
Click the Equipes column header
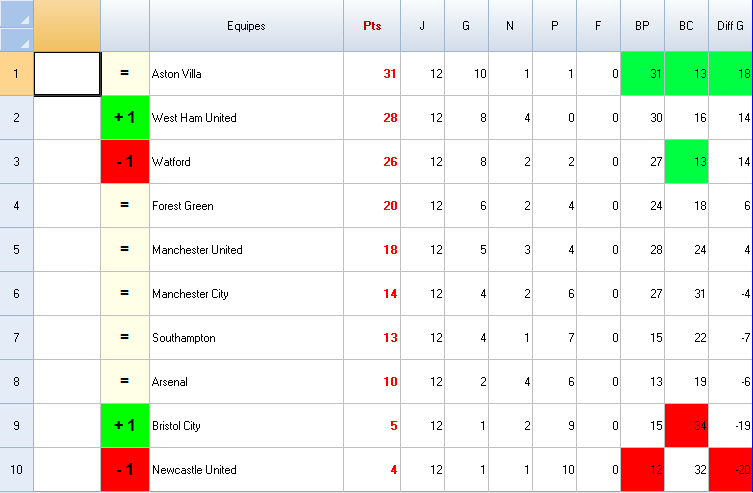[x=246, y=26]
